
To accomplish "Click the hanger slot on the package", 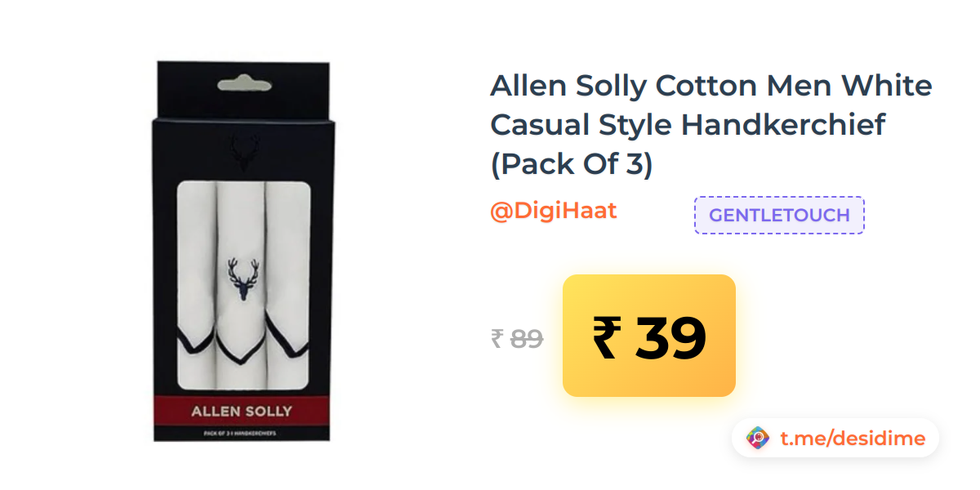I will pyautogui.click(x=242, y=84).
